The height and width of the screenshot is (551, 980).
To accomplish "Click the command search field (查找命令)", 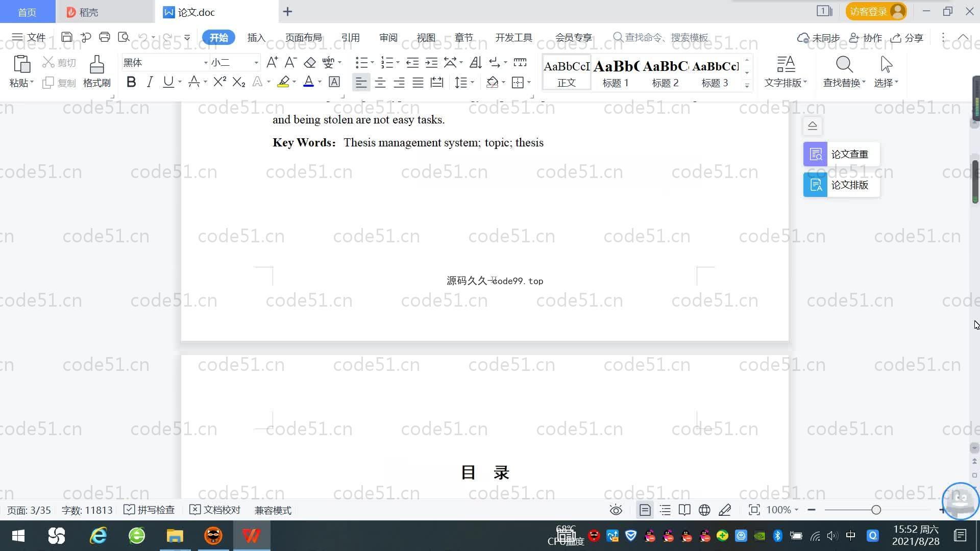I will [x=662, y=38].
